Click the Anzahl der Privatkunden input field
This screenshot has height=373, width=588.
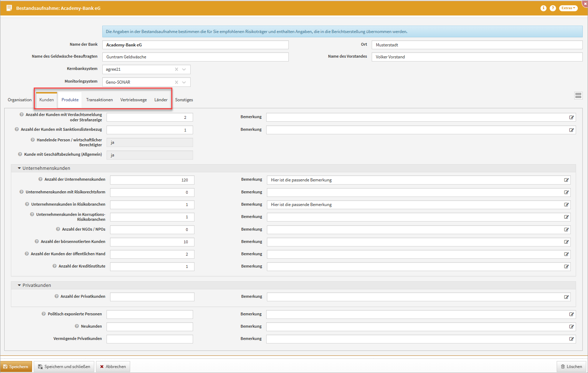(152, 297)
